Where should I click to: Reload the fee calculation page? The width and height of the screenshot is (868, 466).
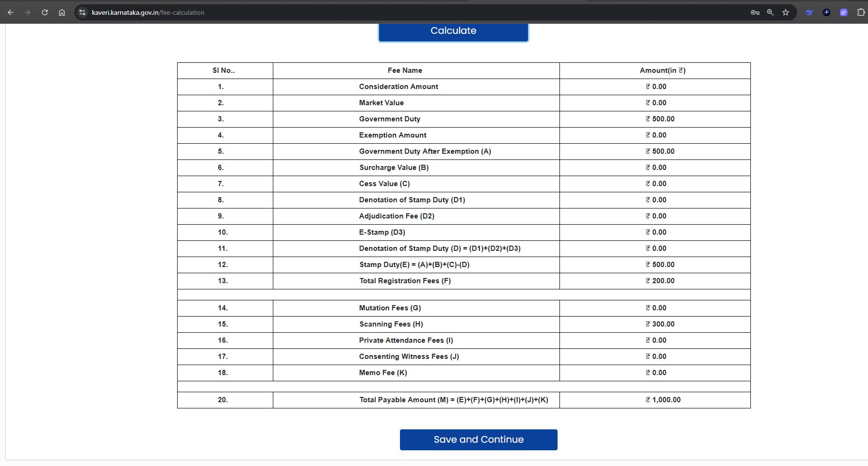coord(45,12)
